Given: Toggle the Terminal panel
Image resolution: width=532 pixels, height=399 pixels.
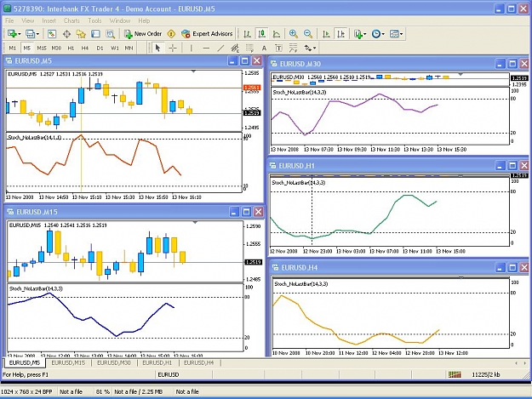Looking at the screenshot, I should click(x=95, y=33).
